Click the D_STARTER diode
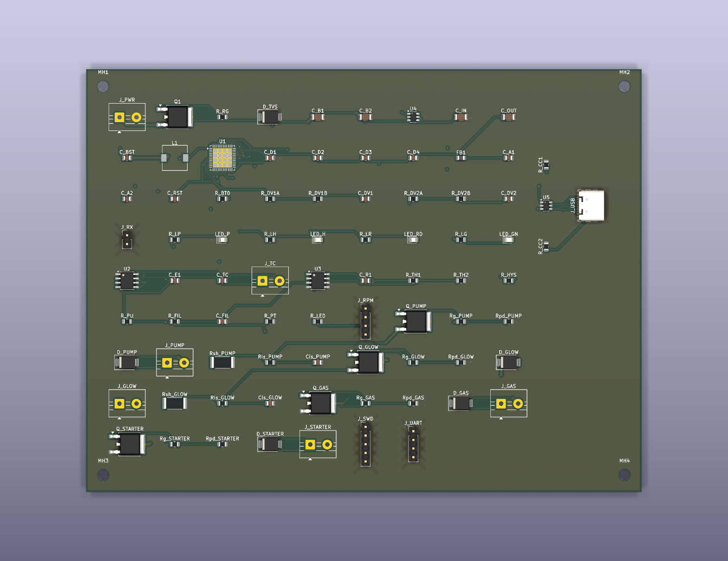 (x=270, y=444)
